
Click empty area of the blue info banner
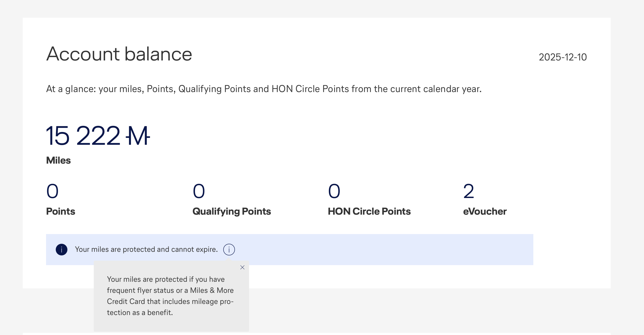coord(388,250)
